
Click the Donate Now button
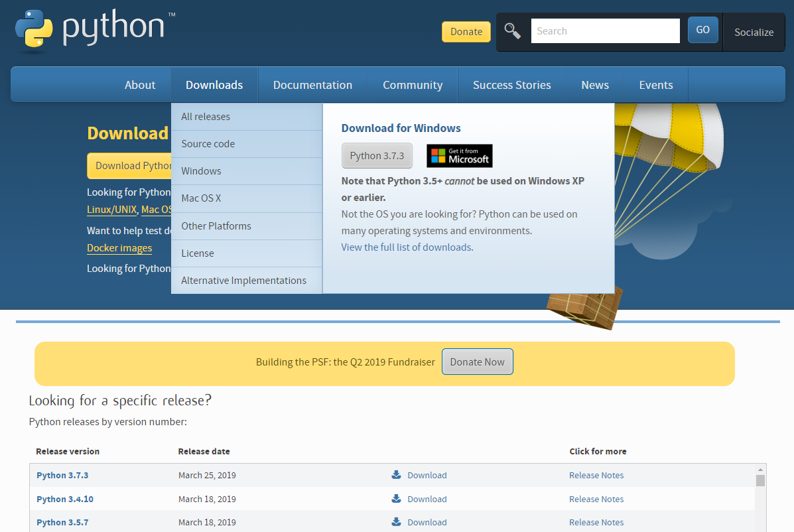(477, 362)
